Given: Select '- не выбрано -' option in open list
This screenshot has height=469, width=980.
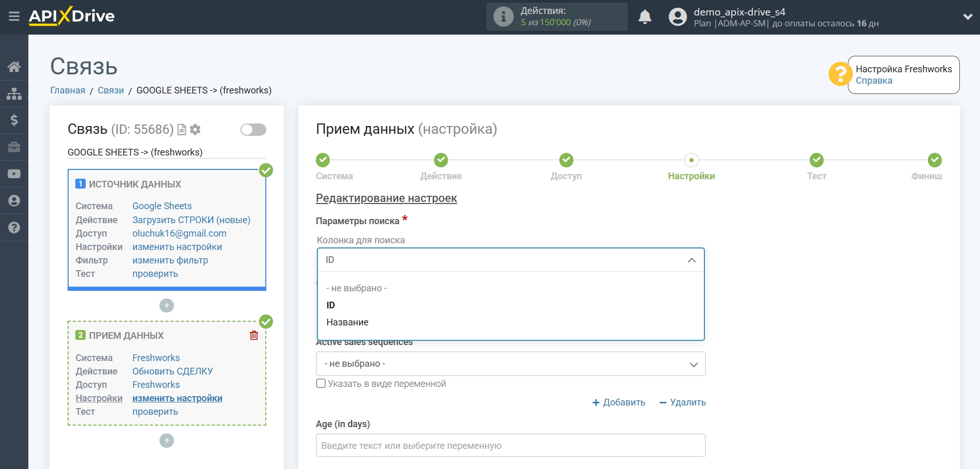Looking at the screenshot, I should pos(357,288).
